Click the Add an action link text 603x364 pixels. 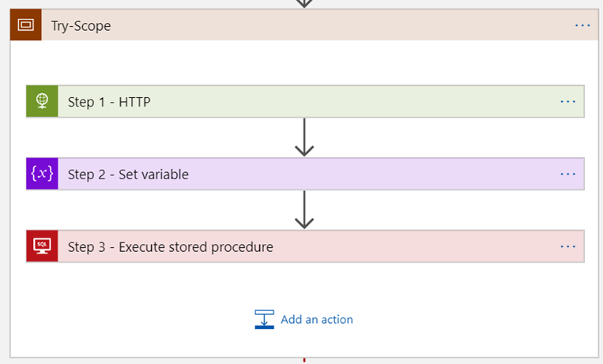(316, 320)
